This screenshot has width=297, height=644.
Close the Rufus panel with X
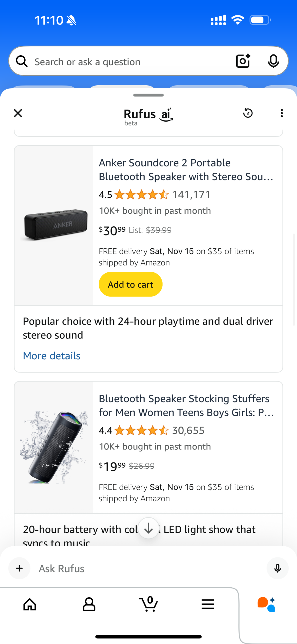tap(18, 113)
